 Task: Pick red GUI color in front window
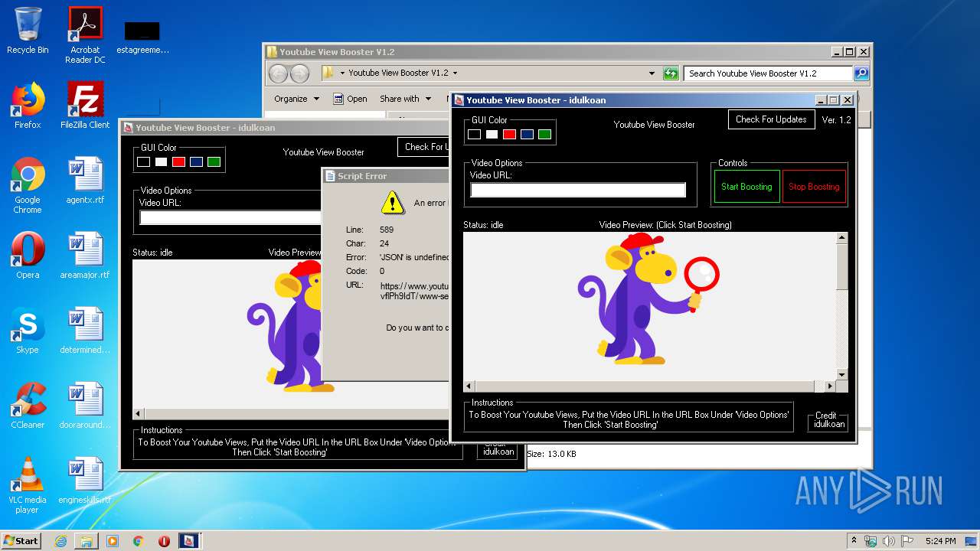pyautogui.click(x=509, y=135)
